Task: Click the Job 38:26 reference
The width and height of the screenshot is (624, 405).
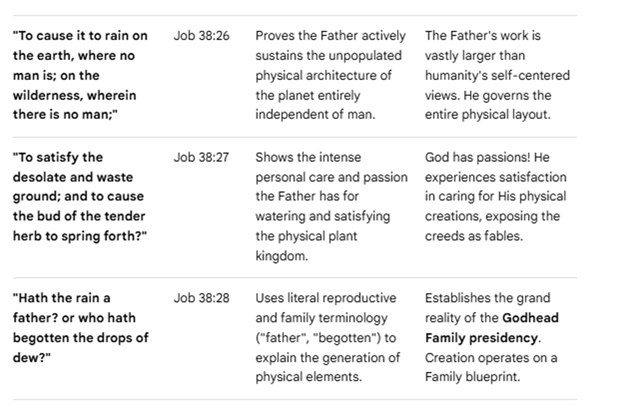Action: click(201, 35)
